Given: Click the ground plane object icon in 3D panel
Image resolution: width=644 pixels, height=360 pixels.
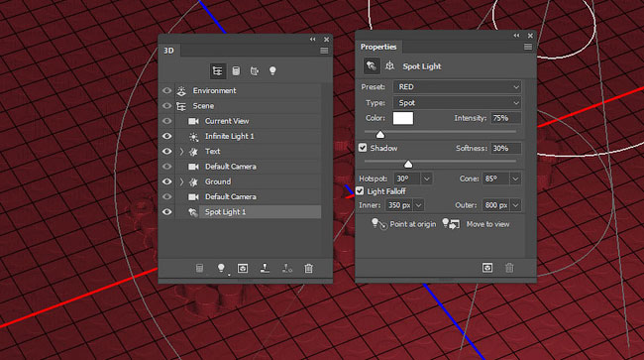Looking at the screenshot, I should click(x=265, y=269).
